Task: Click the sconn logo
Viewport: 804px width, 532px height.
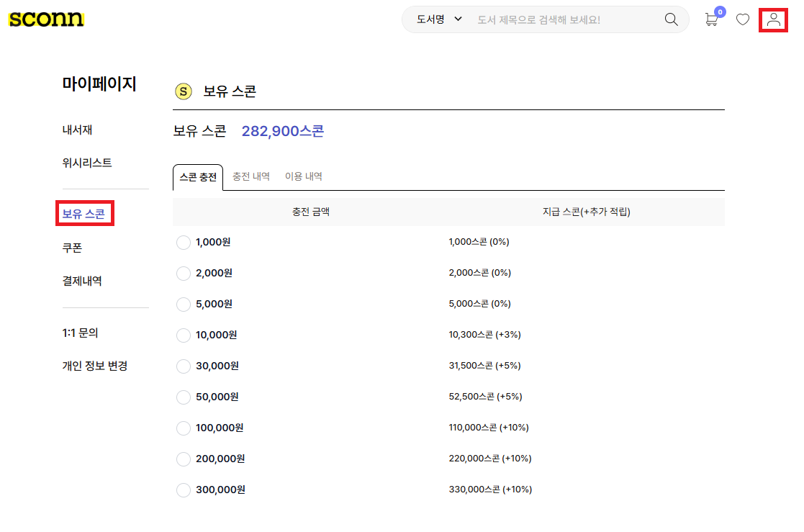Action: 46,19
